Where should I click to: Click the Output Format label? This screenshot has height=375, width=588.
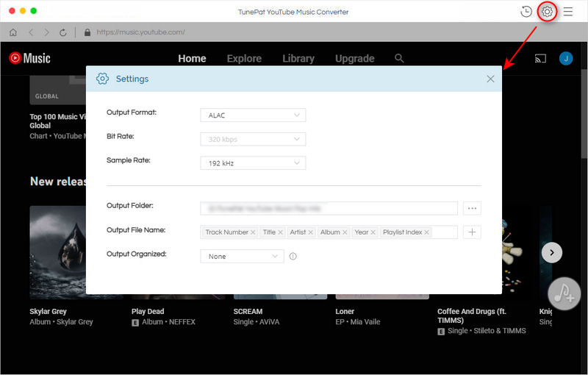click(132, 112)
